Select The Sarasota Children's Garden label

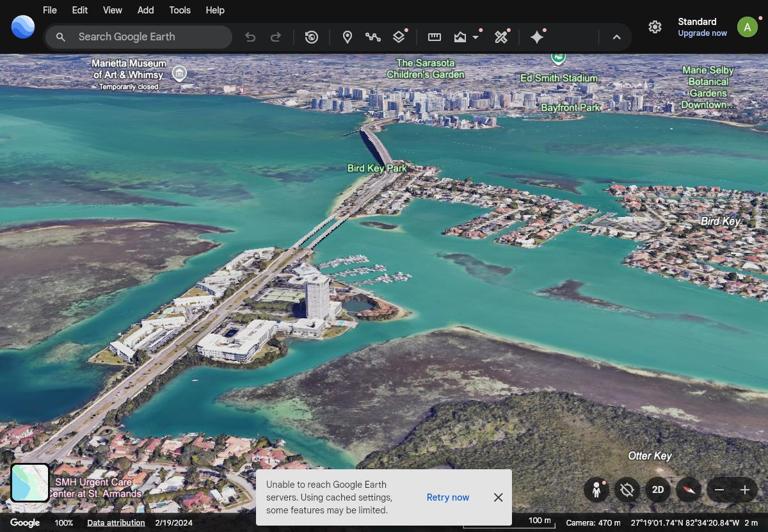click(426, 69)
